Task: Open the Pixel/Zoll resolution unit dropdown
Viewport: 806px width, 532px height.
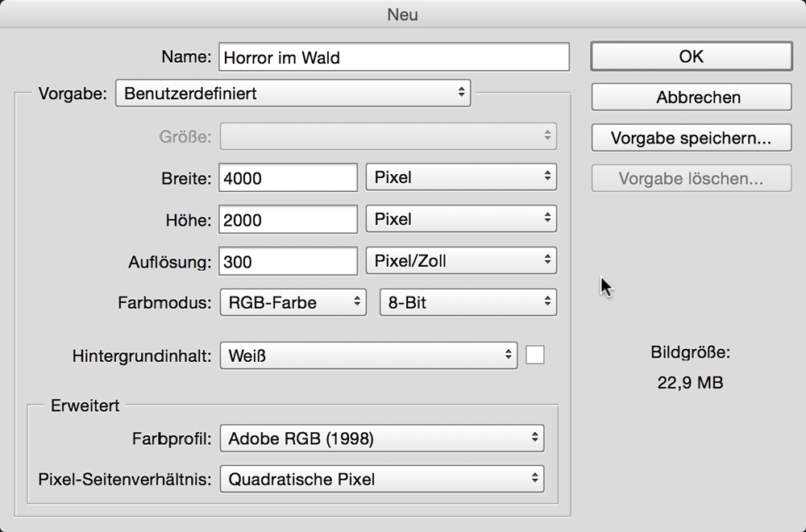Action: 461,261
